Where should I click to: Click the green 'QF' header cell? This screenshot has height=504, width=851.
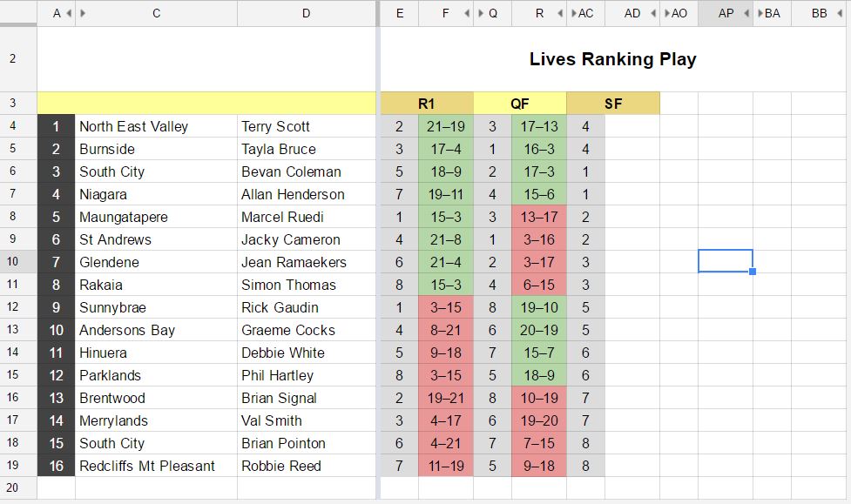(519, 102)
